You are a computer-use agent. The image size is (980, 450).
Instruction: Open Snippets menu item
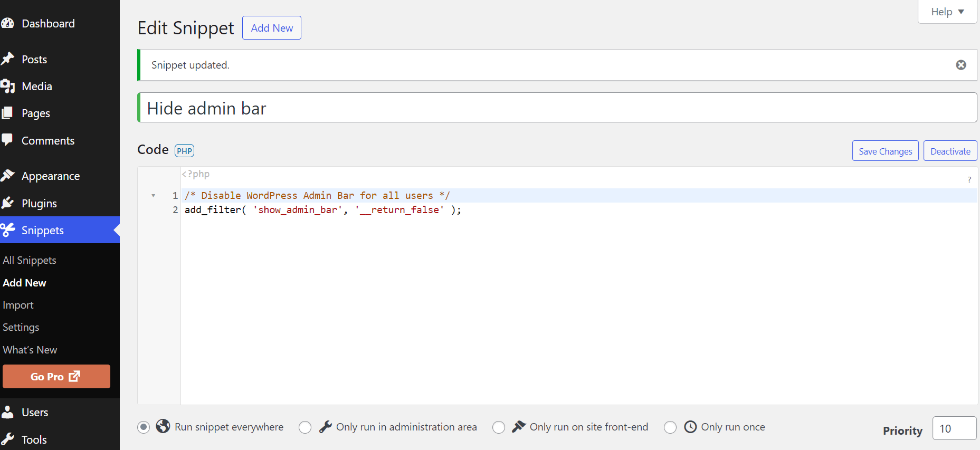[60, 230]
